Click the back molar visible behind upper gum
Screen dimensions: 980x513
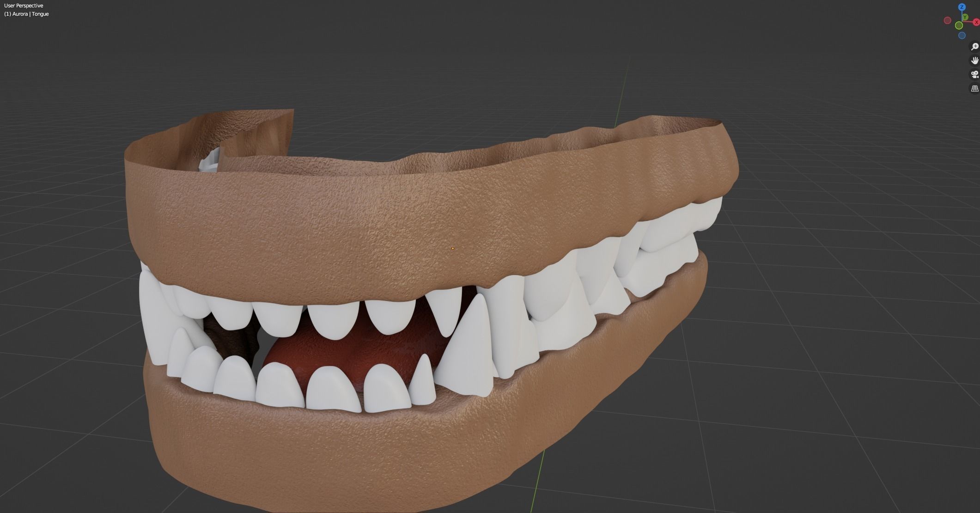208,162
